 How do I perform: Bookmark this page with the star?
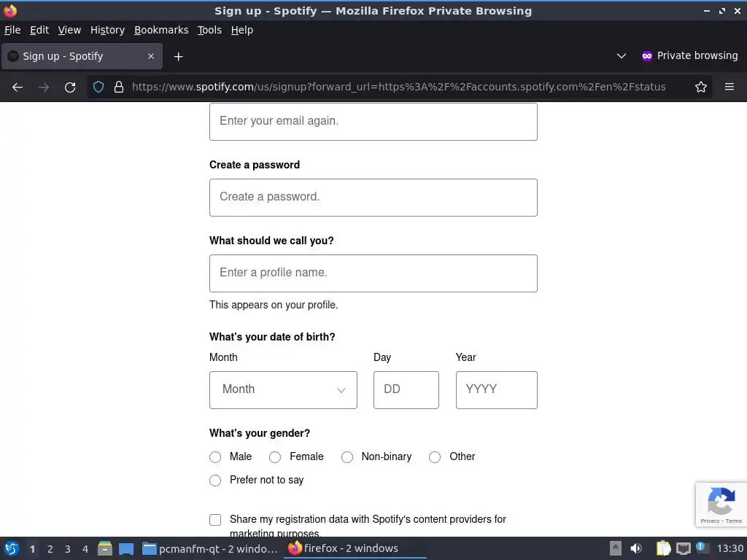[701, 87]
